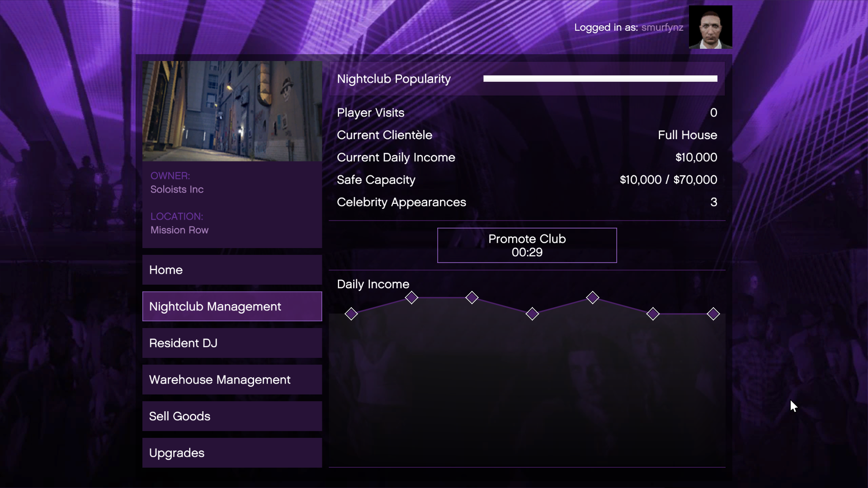Open the Resident DJ panel
868x488 pixels.
(232, 343)
